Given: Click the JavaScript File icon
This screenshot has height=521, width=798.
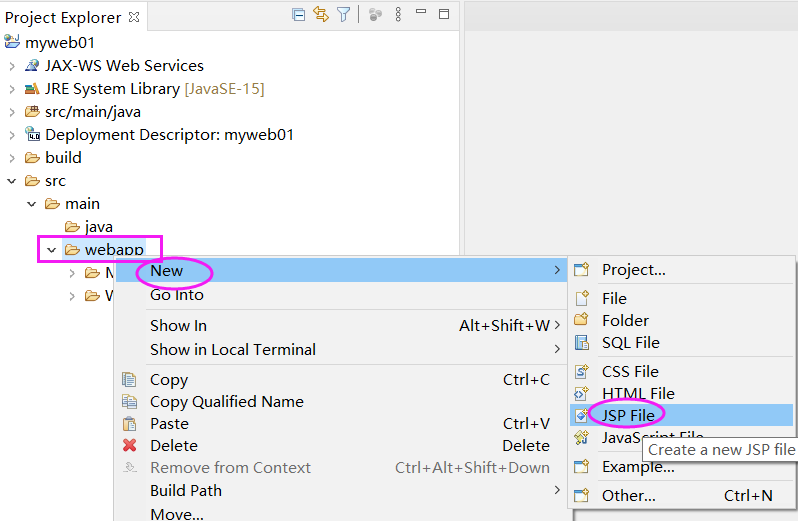Looking at the screenshot, I should (581, 437).
